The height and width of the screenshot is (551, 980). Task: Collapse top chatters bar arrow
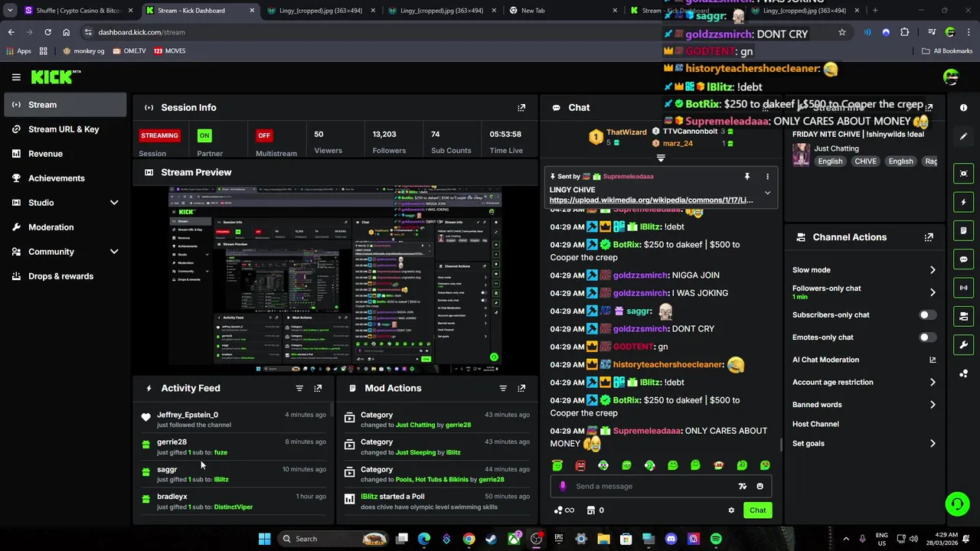pyautogui.click(x=661, y=158)
